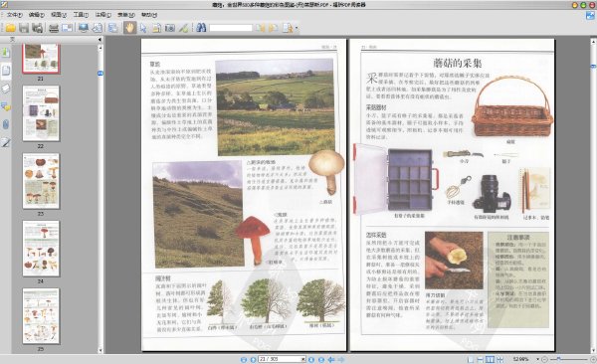Open the search options dropdown arrow
The width and height of the screenshot is (597, 364).
297,28
